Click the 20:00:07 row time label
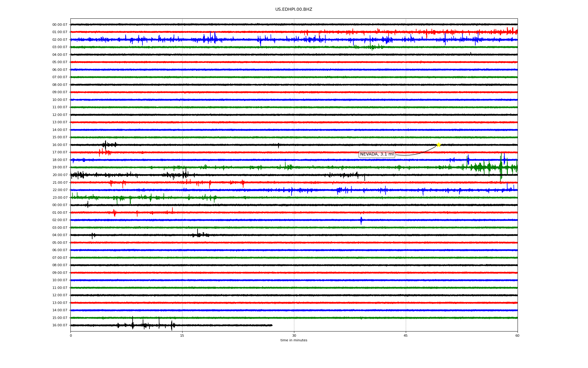The width and height of the screenshot is (588, 368). click(x=60, y=175)
